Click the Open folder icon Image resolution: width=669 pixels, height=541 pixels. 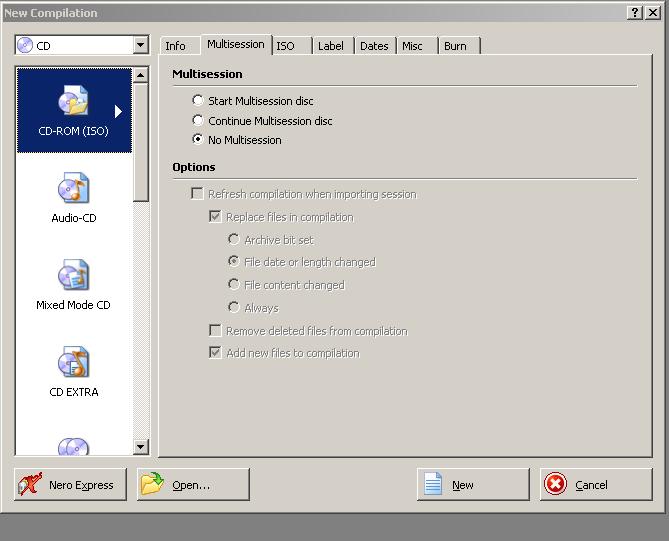[x=152, y=485]
